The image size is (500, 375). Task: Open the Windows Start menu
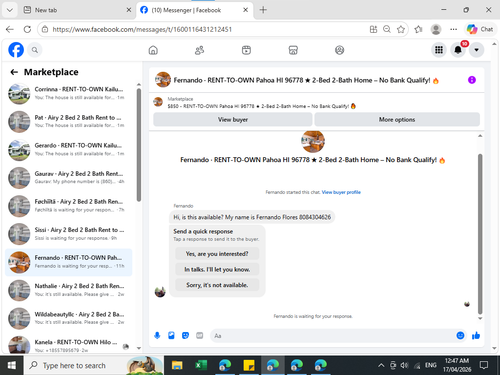(x=12, y=365)
